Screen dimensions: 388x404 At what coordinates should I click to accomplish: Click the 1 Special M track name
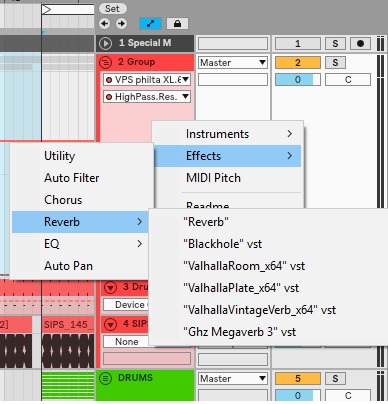(145, 43)
